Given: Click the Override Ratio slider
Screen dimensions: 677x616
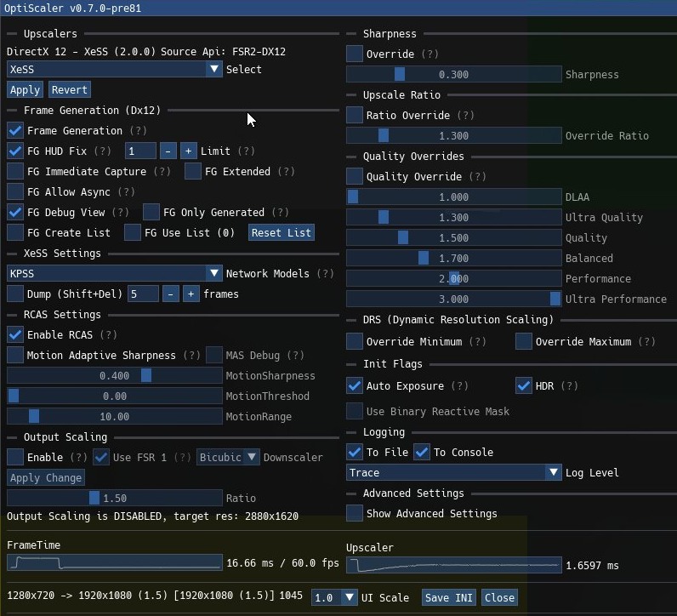Looking at the screenshot, I should point(454,135).
